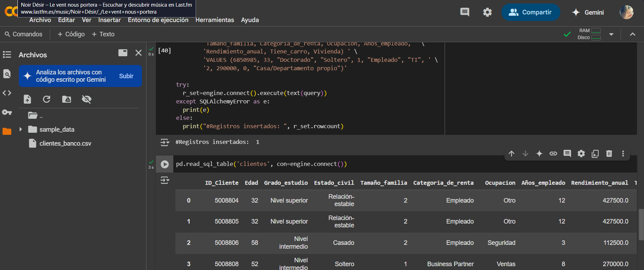Expand the runtime connection options dropdown arrow
This screenshot has height=270, width=644.
[611, 34]
